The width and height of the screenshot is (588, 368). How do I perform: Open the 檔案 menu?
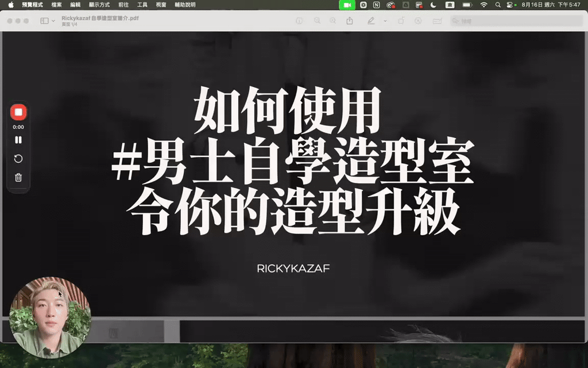click(x=57, y=5)
